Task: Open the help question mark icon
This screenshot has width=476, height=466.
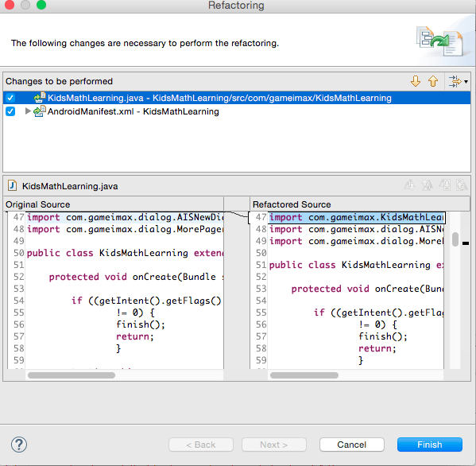Action: [19, 445]
